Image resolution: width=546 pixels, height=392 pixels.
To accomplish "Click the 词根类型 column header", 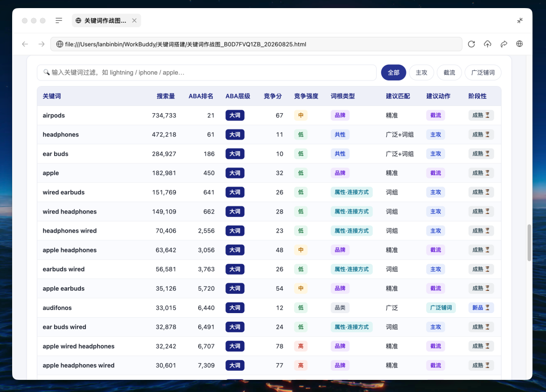I will (x=343, y=96).
